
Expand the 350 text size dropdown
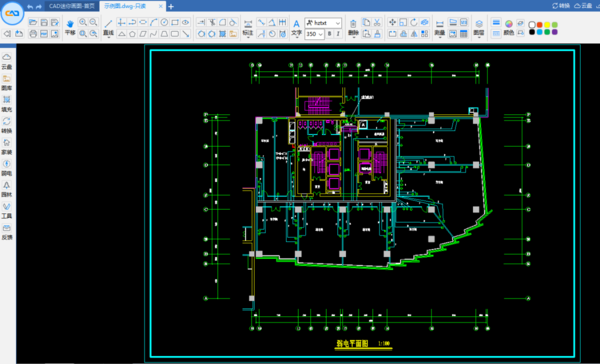pyautogui.click(x=315, y=34)
